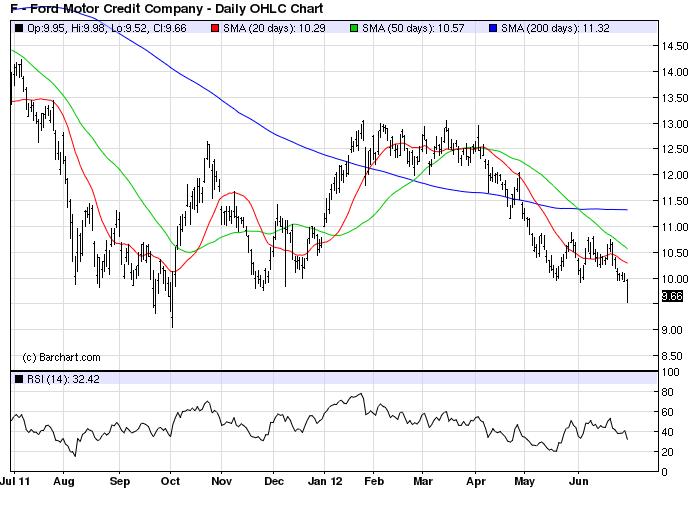Select the SMA (50 days): 10.57 legend label
Viewport: 700px width, 512px height.
coord(415,28)
